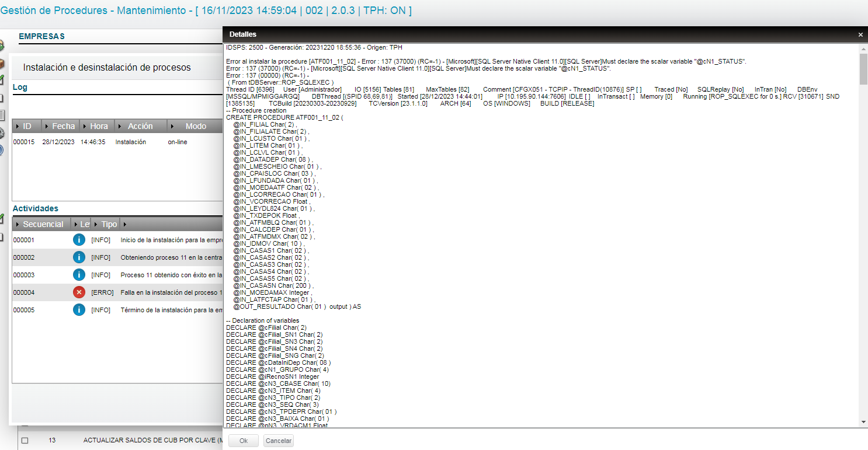Click Cancelar in the Detalles dialog
The height and width of the screenshot is (450, 868).
278,441
